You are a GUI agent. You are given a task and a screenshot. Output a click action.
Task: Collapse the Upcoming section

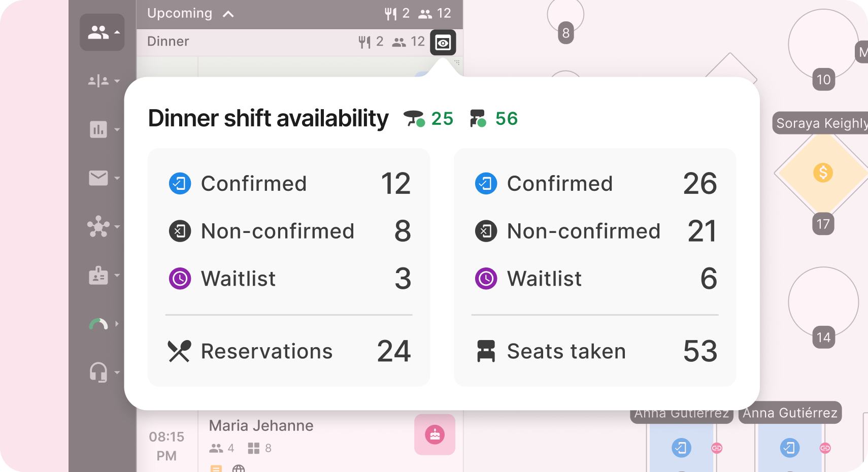pyautogui.click(x=228, y=14)
